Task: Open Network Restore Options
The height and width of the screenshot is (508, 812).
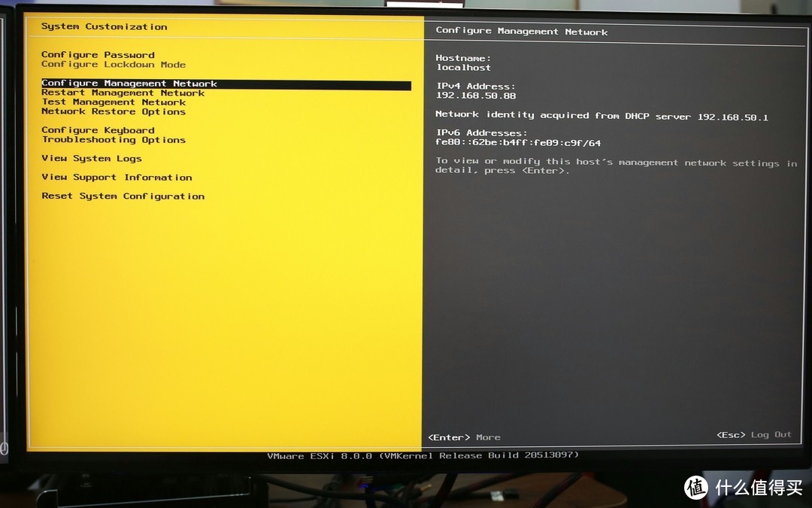Action: [x=114, y=111]
